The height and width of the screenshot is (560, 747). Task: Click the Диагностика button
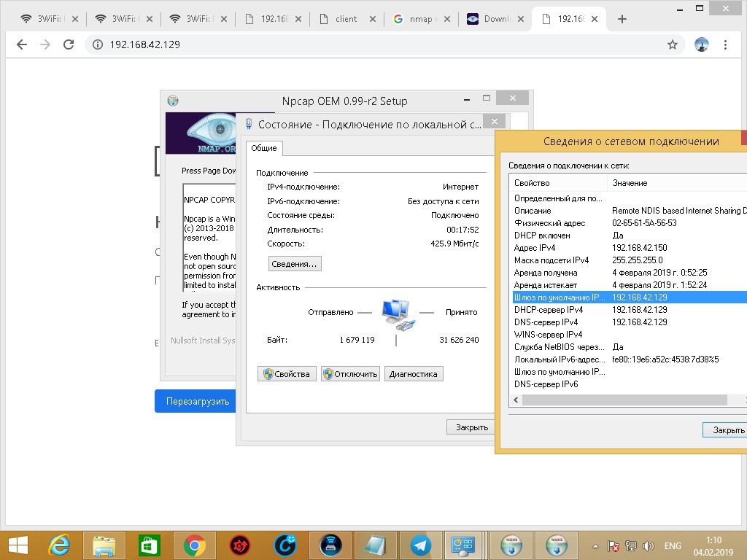point(414,374)
